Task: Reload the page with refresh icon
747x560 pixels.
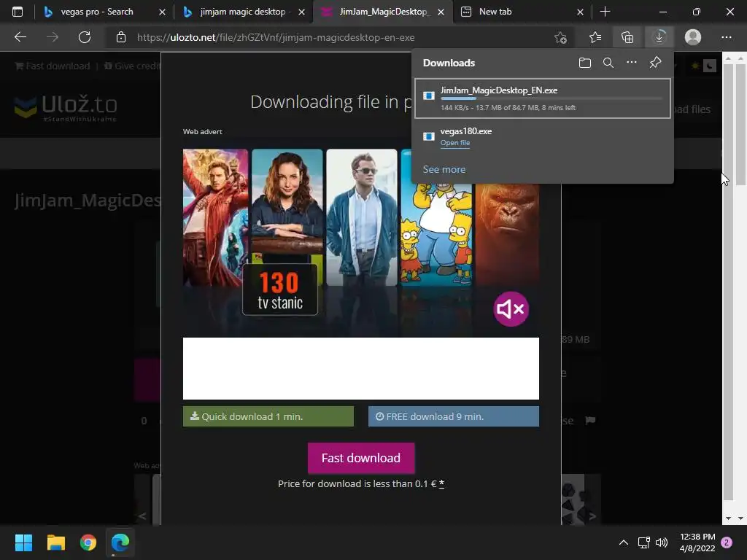Action: 85,37
